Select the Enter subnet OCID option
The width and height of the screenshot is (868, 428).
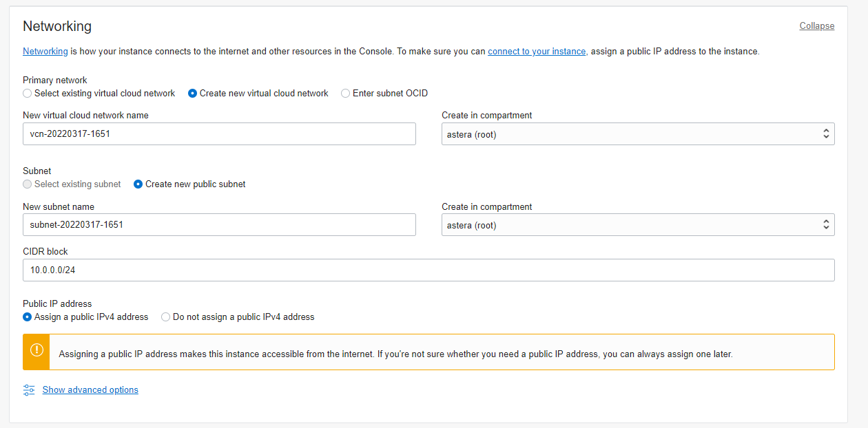click(x=346, y=93)
